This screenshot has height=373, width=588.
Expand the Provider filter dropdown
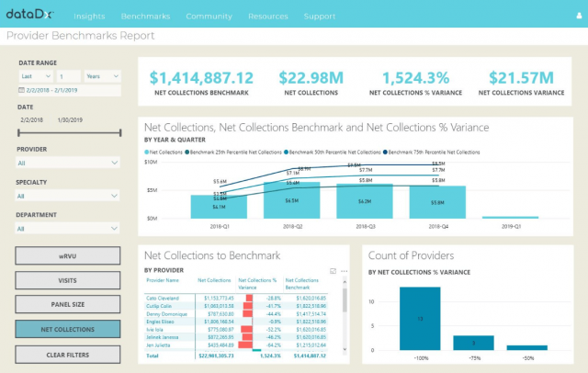tap(68, 162)
